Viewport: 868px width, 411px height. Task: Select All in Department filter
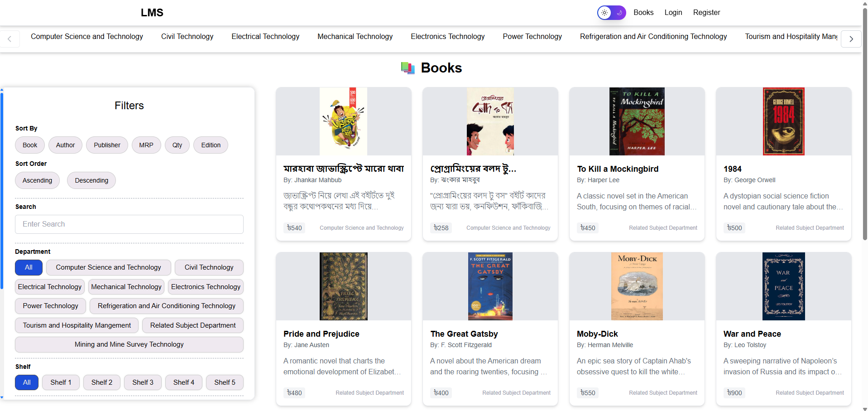point(29,267)
